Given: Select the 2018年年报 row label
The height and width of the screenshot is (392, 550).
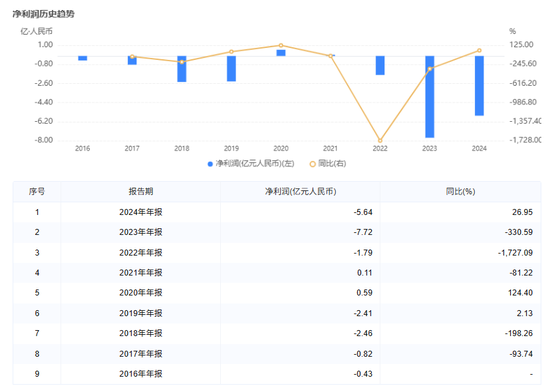Looking at the screenshot, I should [141, 333].
